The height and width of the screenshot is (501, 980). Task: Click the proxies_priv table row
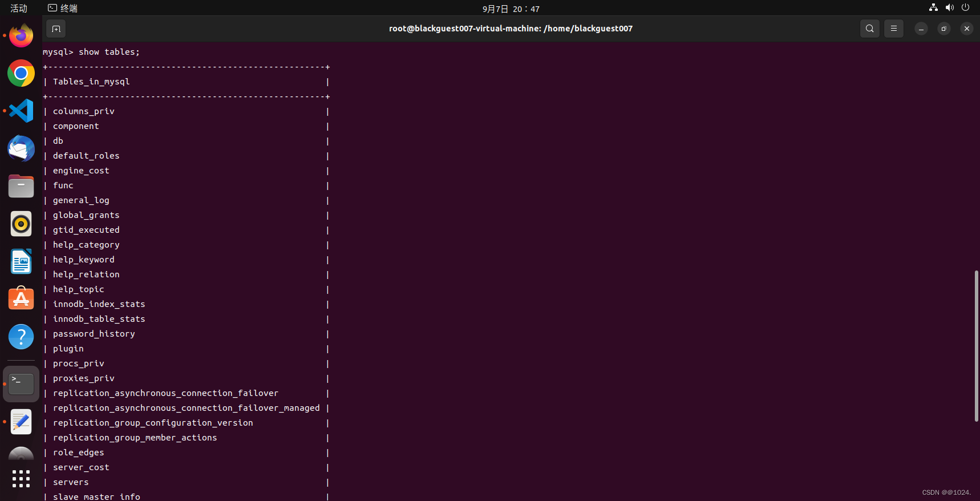click(x=187, y=378)
